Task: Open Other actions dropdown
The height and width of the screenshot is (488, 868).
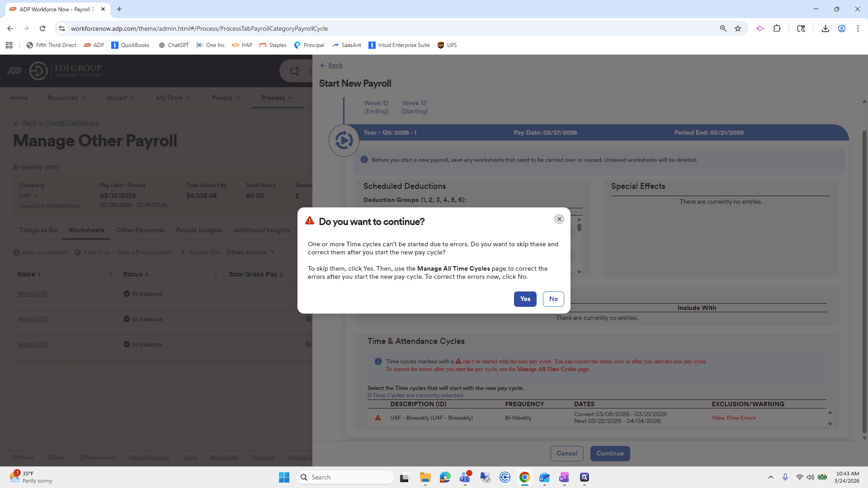Action: coord(250,252)
